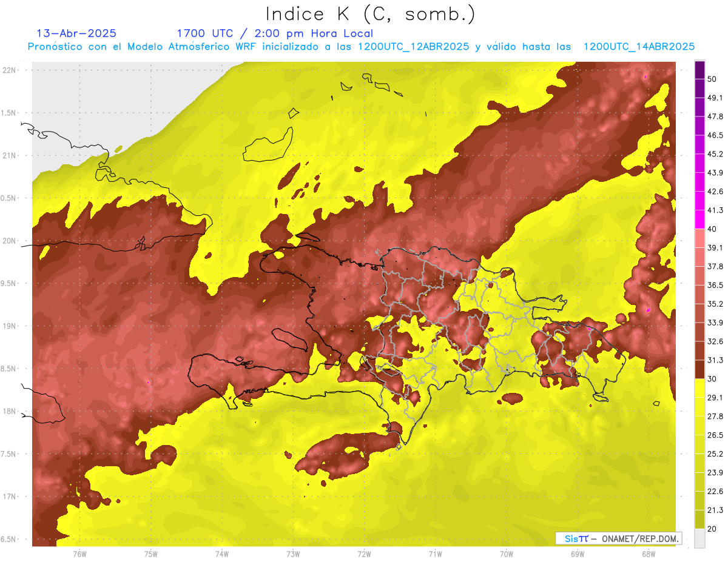Click the 'Pronóstico con el Modelo Atmósferico WRF' line
The image size is (728, 562).
pos(361,47)
